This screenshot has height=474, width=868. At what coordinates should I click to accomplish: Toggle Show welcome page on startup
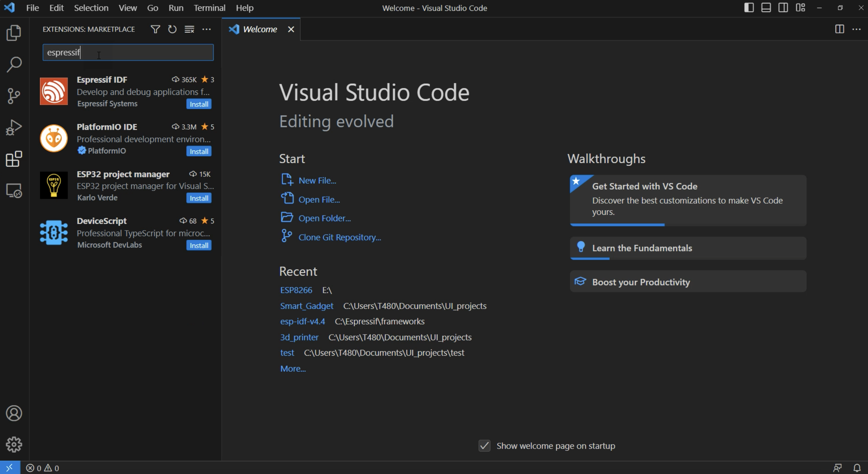tap(484, 445)
